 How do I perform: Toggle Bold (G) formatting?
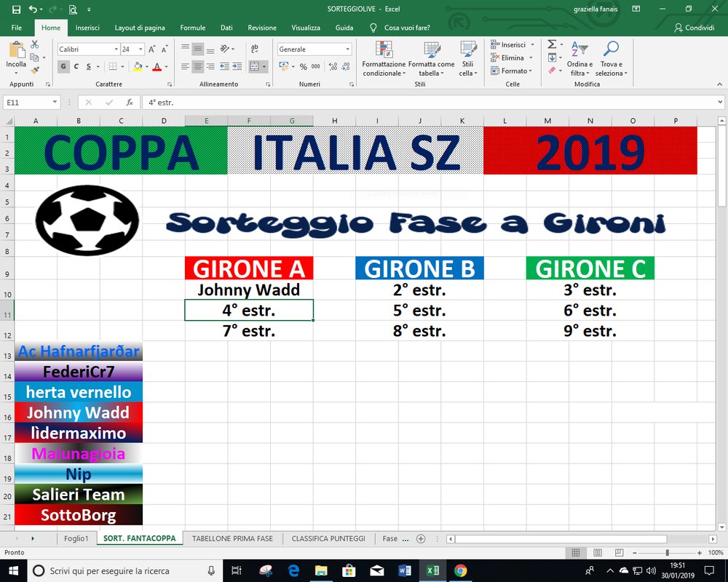(x=63, y=67)
